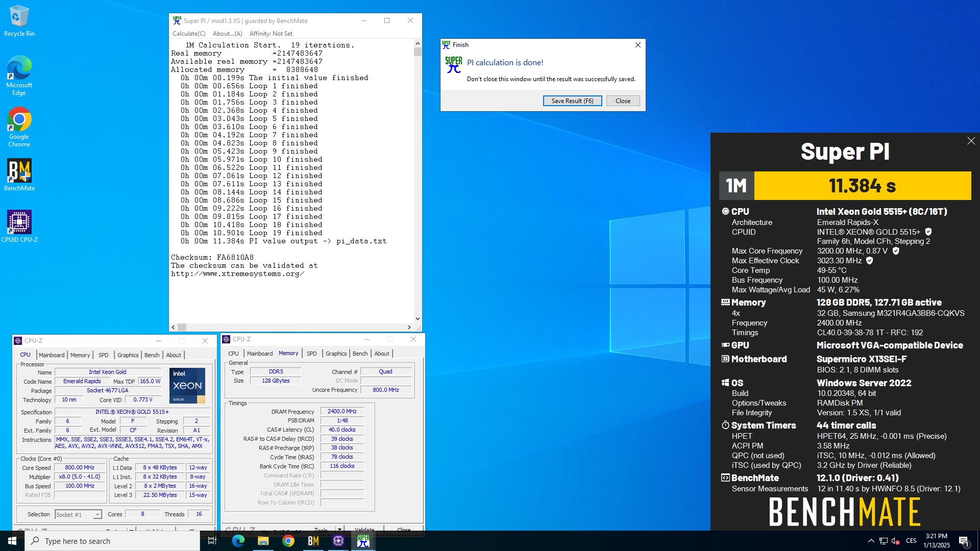The width and height of the screenshot is (980, 551).
Task: Click the Checksum: FA6810A8 line
Action: click(x=212, y=258)
